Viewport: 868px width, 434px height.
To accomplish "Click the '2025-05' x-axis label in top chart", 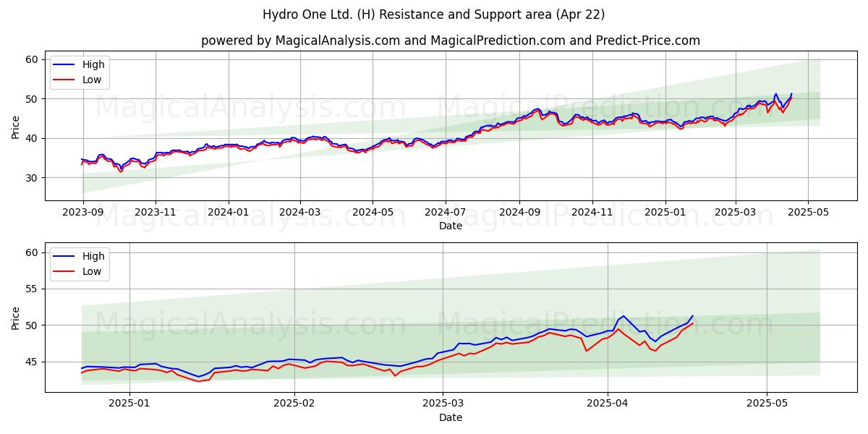I will (x=808, y=213).
